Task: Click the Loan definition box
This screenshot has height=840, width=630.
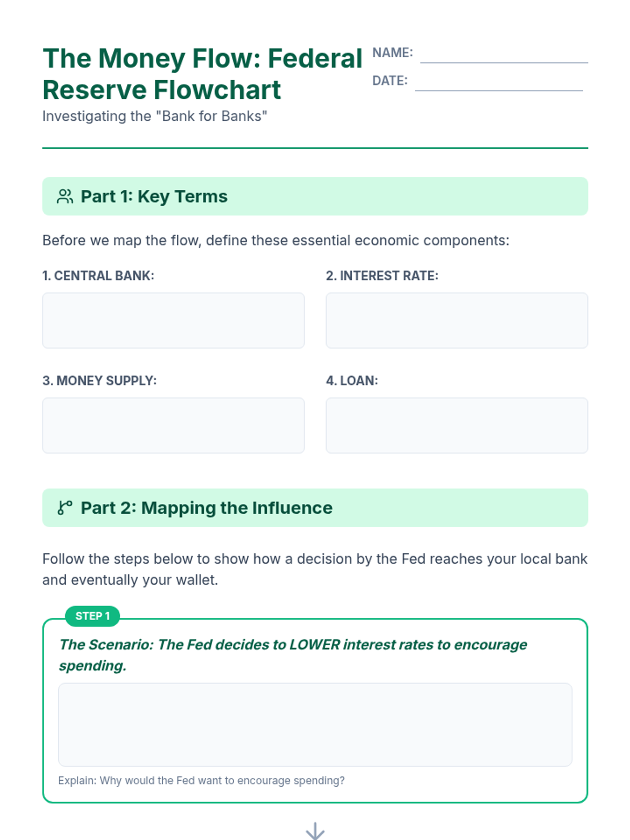Action: tap(456, 425)
